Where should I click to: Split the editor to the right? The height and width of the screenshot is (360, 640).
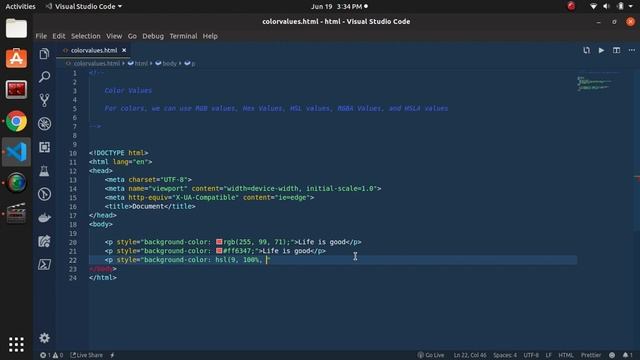pyautogui.click(x=616, y=50)
